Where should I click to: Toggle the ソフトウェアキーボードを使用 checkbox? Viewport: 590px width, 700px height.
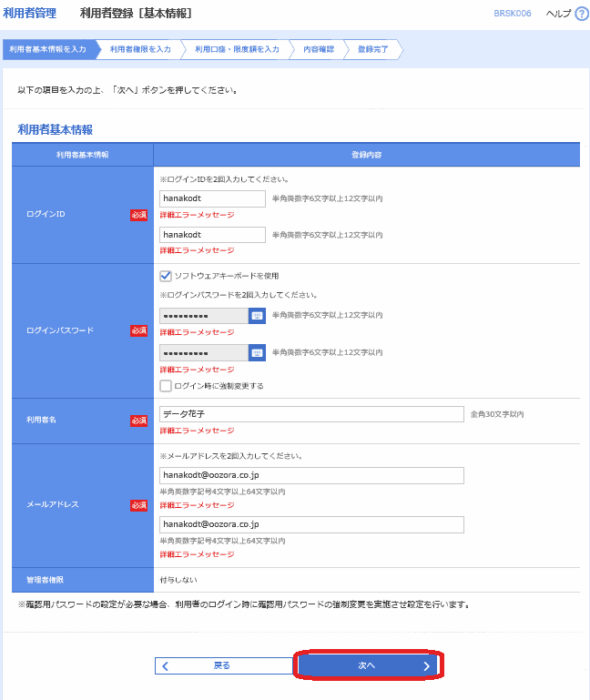click(x=166, y=276)
